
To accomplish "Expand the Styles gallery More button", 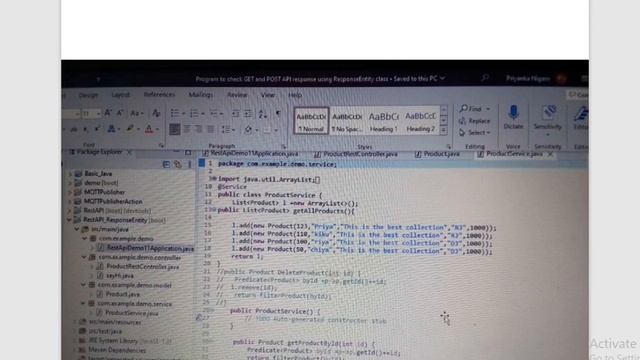I will click(x=444, y=131).
